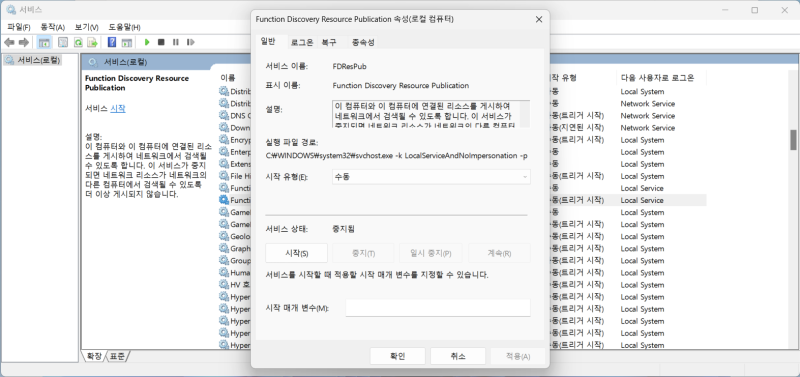This screenshot has height=377, width=800.
Task: Click the gear icon beside the 'Geolo' service
Action: pyautogui.click(x=223, y=236)
